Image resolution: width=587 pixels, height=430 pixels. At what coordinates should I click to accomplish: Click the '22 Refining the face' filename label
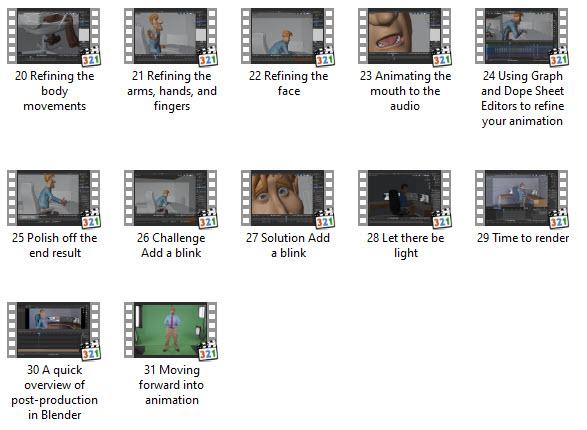pos(289,83)
